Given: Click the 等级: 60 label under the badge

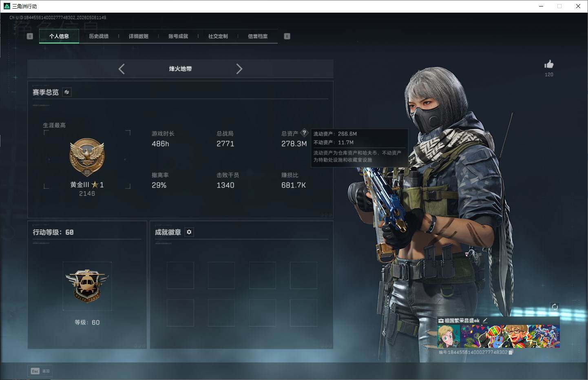Looking at the screenshot, I should [x=87, y=323].
